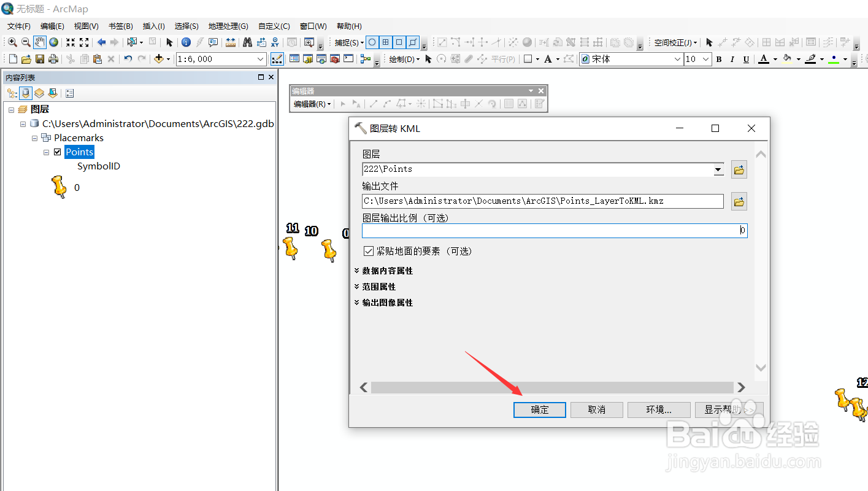
Task: Click the 确定 button to run conversion
Action: [539, 409]
